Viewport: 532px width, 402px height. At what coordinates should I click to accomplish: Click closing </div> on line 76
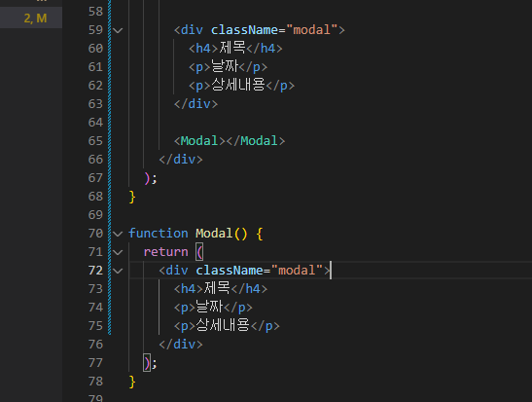(x=181, y=345)
